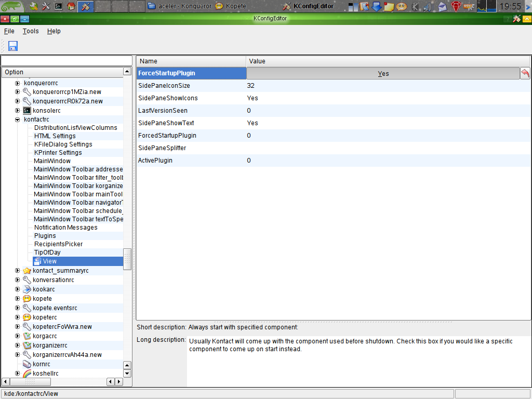This screenshot has height=399, width=532.
Task: Open the File menu
Action: click(x=9, y=31)
